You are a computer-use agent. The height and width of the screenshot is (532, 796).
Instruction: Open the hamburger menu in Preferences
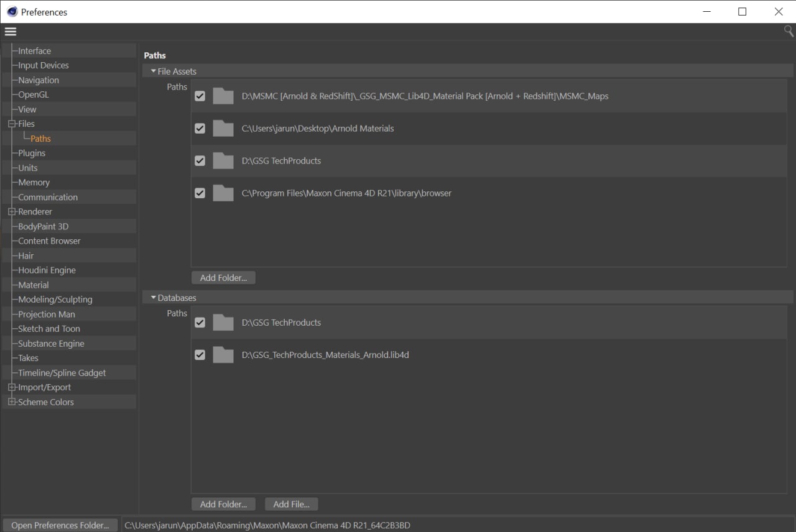pyautogui.click(x=11, y=32)
